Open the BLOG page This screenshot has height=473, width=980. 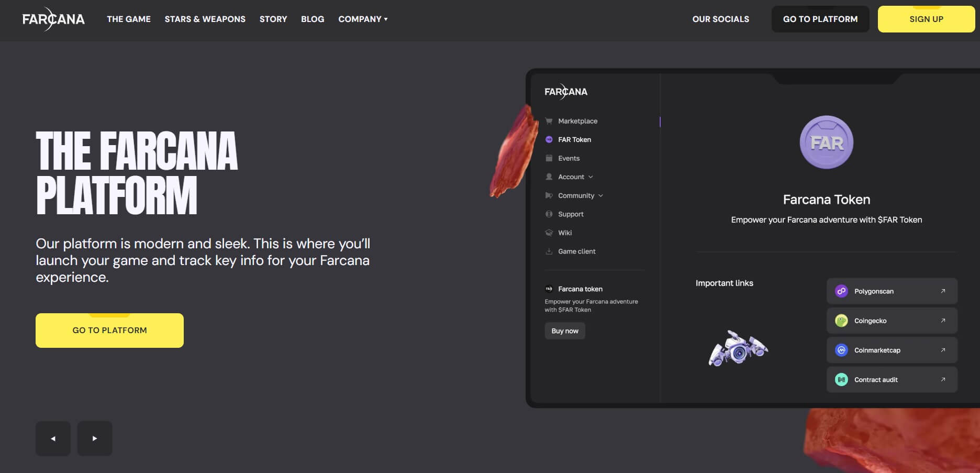coord(313,19)
